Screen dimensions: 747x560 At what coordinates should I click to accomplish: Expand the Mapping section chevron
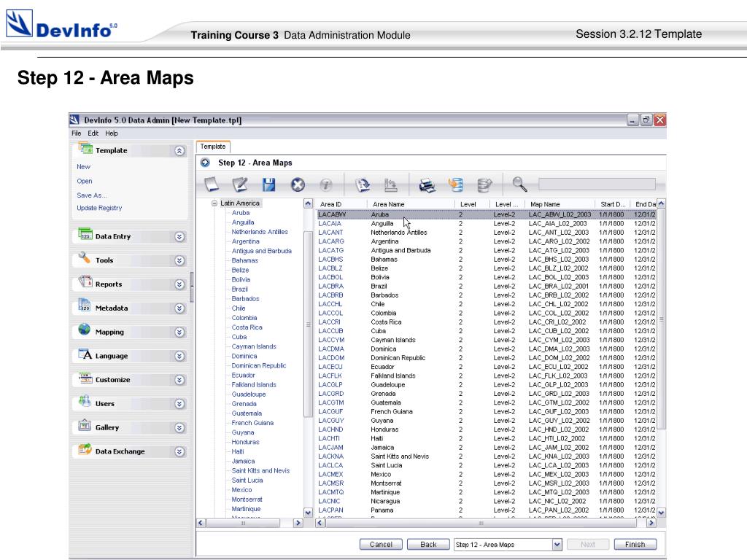pos(179,332)
